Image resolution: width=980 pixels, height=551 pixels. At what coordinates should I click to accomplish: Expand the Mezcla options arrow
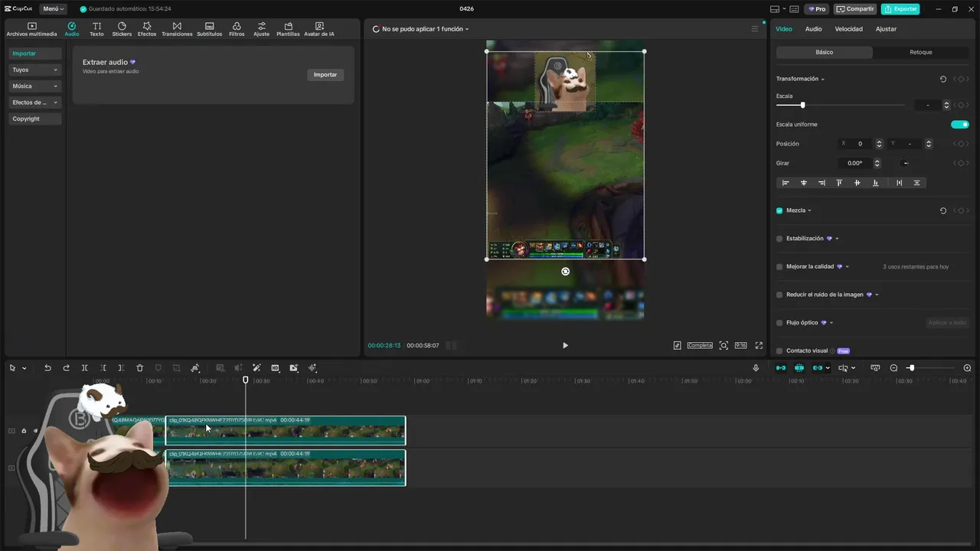(x=809, y=210)
